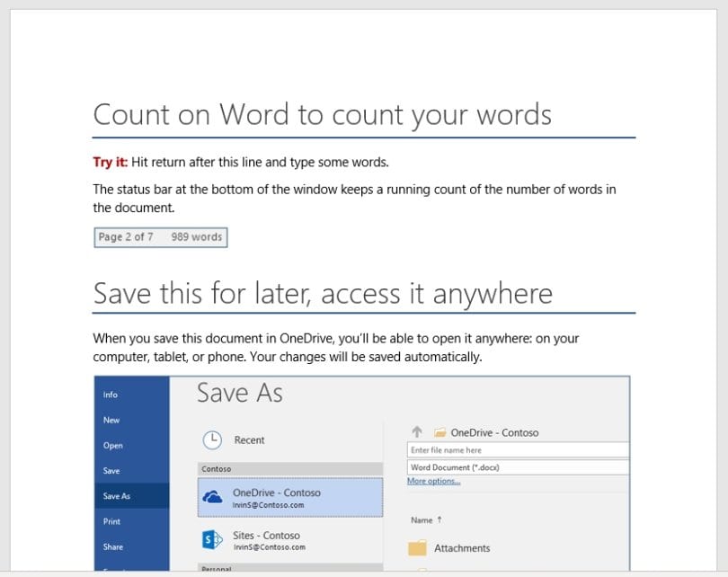The width and height of the screenshot is (728, 577).
Task: Click the 989 words counter
Action: point(194,236)
